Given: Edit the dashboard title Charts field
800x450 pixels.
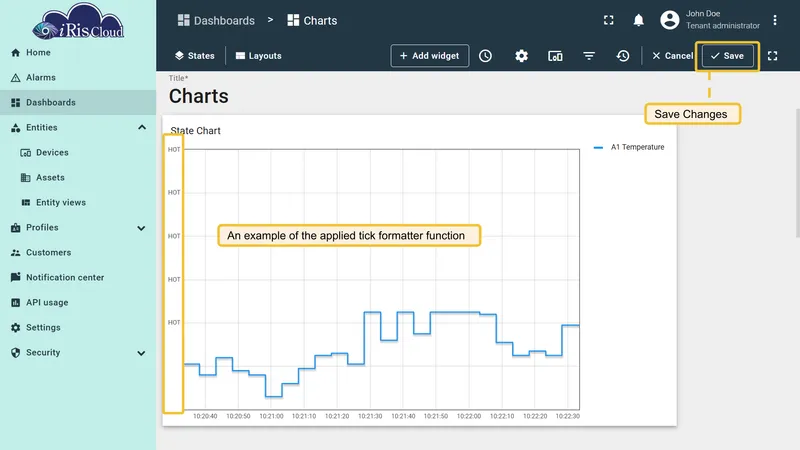Looking at the screenshot, I should (x=199, y=96).
